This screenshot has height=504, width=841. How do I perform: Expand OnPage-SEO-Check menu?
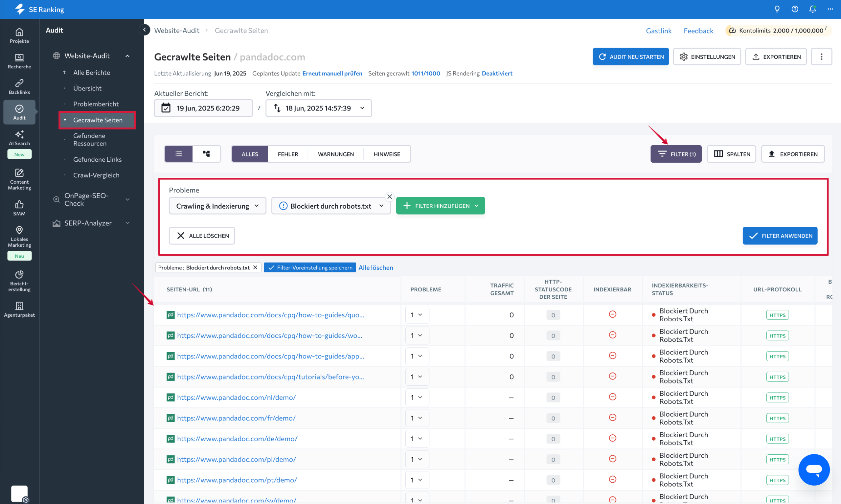(x=127, y=199)
